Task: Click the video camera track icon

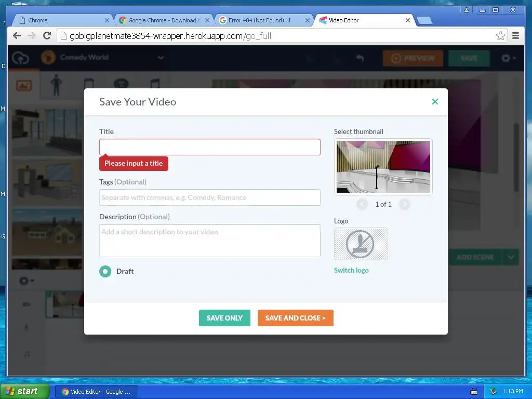Action: click(26, 304)
